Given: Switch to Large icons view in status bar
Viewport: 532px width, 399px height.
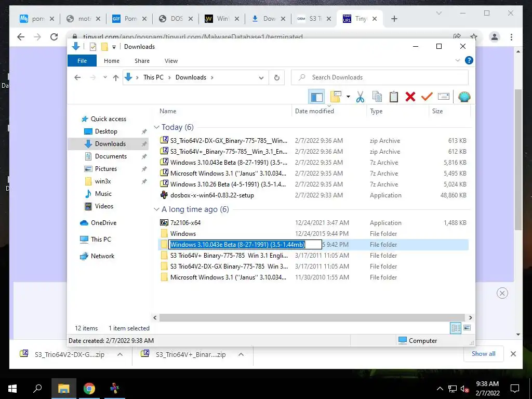Looking at the screenshot, I should (467, 328).
